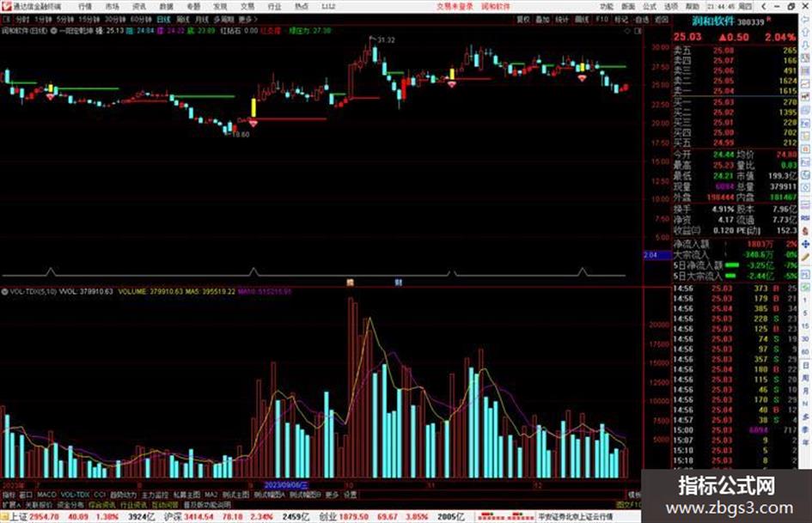Switch to the 60分钟 chart period
Screen dimensions: 812x523
(x=140, y=19)
